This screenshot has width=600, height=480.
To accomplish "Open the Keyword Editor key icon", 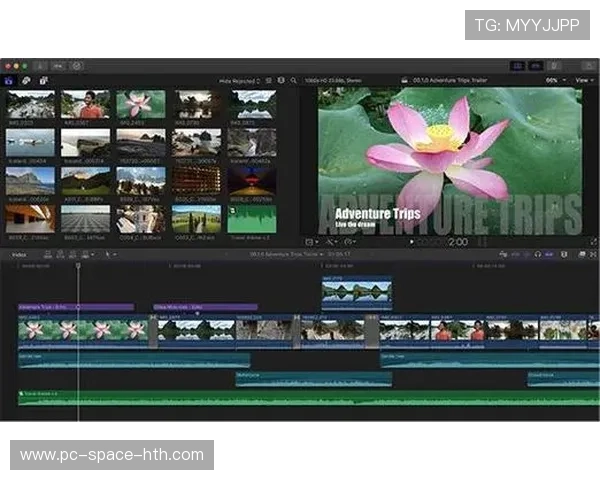I will [58, 66].
